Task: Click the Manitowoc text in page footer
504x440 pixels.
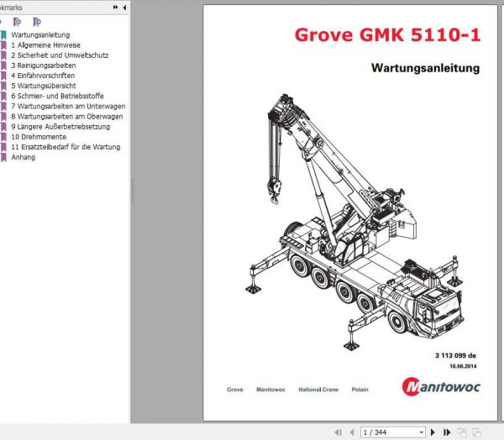Action: click(270, 390)
